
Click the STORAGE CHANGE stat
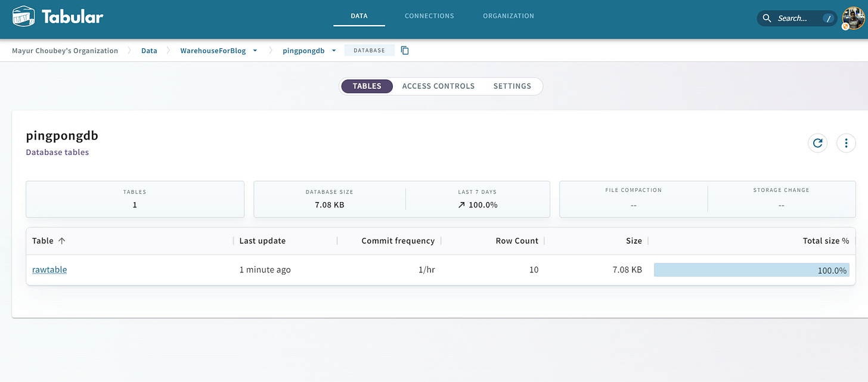(781, 199)
